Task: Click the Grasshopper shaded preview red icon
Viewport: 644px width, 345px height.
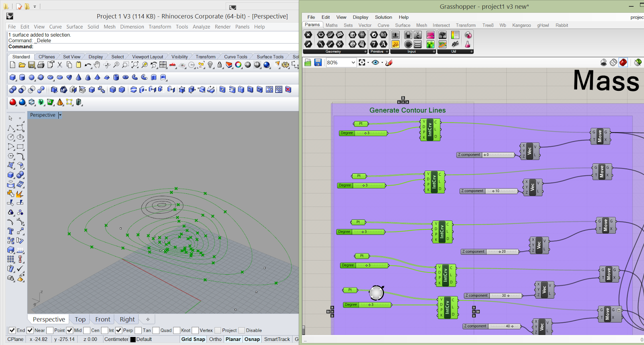Action: [x=623, y=62]
